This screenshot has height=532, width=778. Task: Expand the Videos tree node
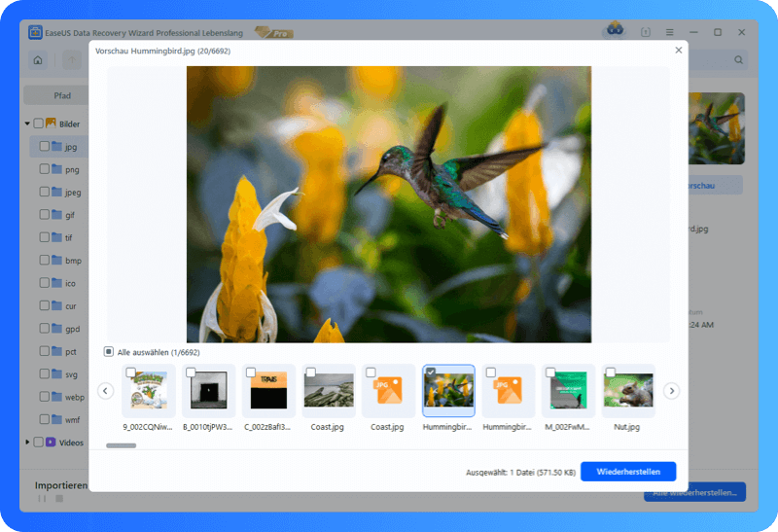[x=28, y=443]
